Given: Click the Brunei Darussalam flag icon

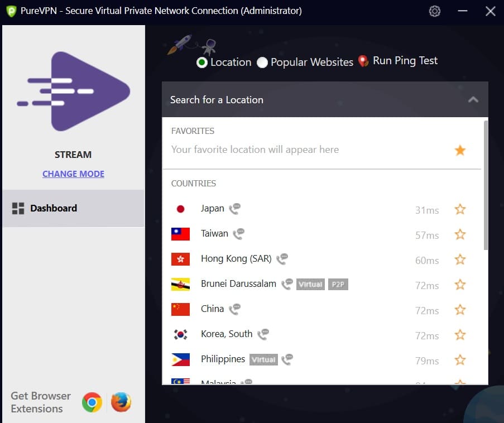Looking at the screenshot, I should click(x=180, y=284).
